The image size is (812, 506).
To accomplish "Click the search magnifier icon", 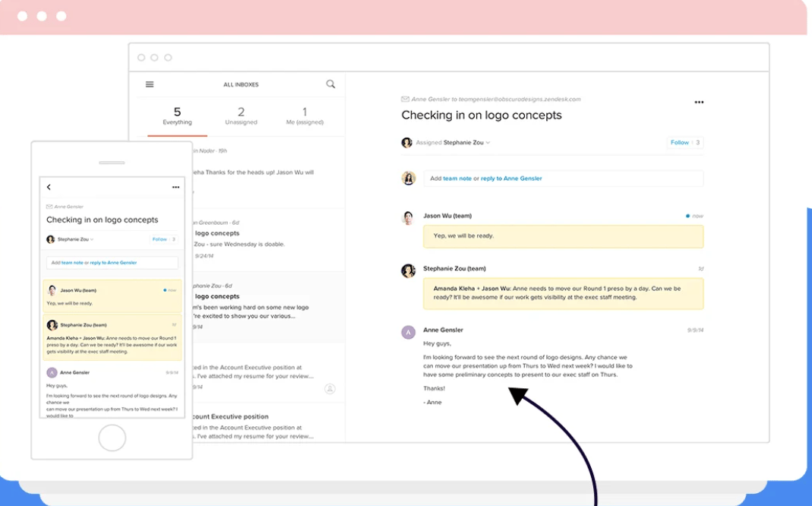I will point(330,84).
